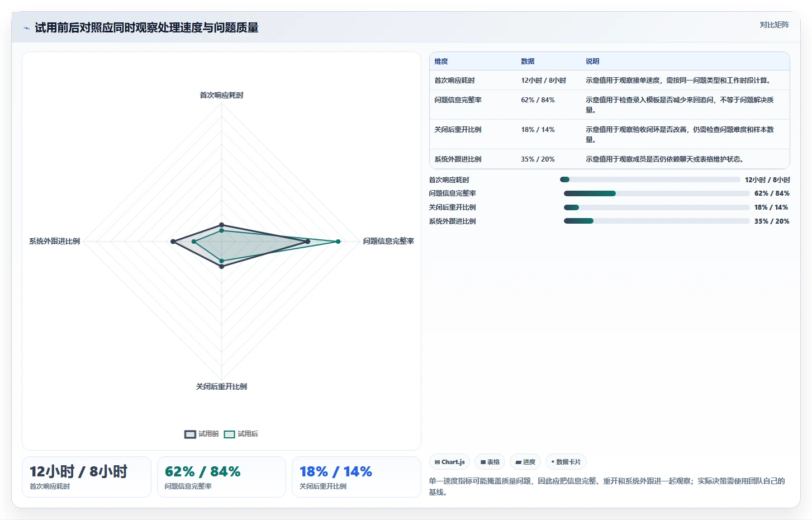This screenshot has width=812, height=520.
Task: Click the 12小时 / 8小时 stat card
Action: [x=87, y=477]
